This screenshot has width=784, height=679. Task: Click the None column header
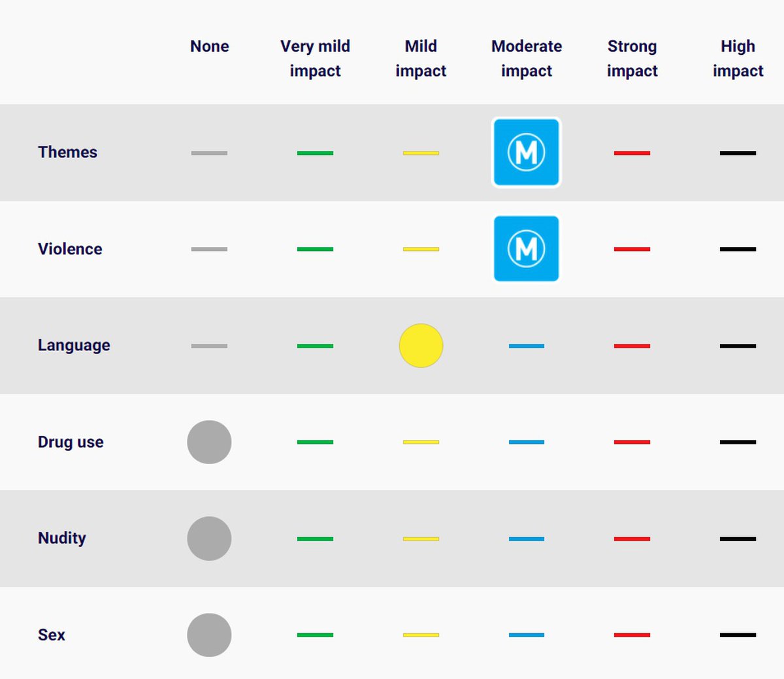click(209, 46)
